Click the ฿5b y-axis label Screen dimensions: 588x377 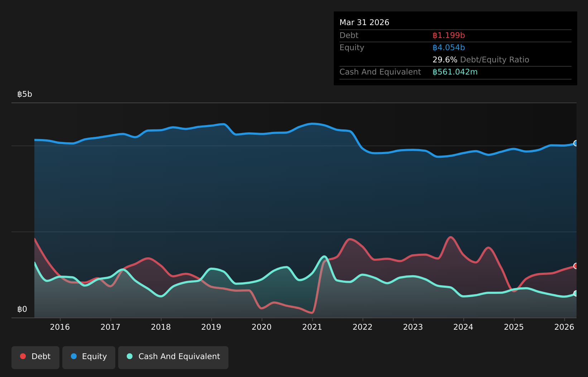click(x=25, y=94)
